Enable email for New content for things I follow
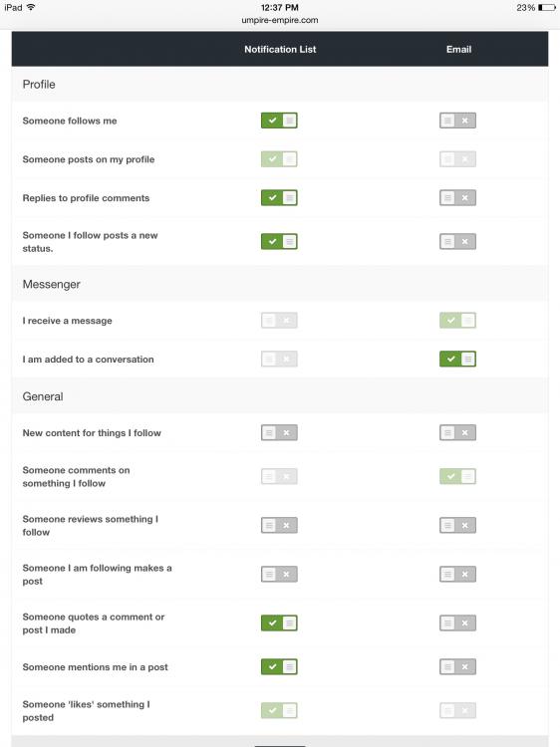 point(457,432)
